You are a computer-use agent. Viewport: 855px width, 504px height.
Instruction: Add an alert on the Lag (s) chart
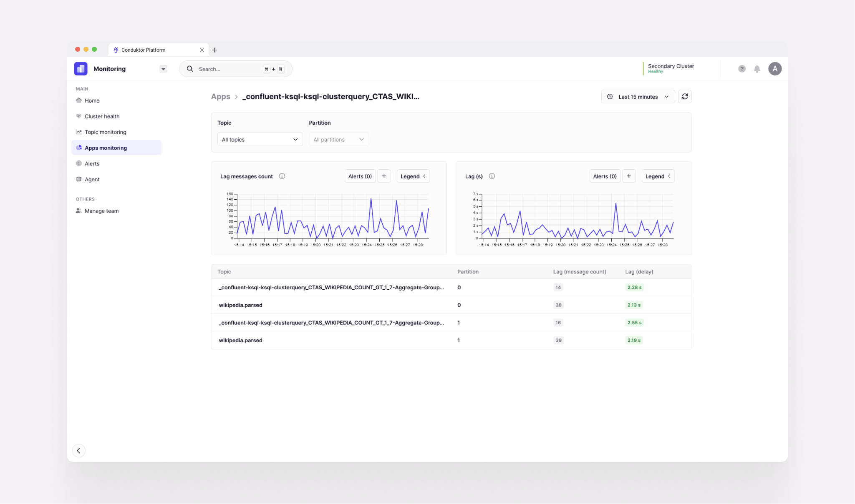(x=629, y=176)
